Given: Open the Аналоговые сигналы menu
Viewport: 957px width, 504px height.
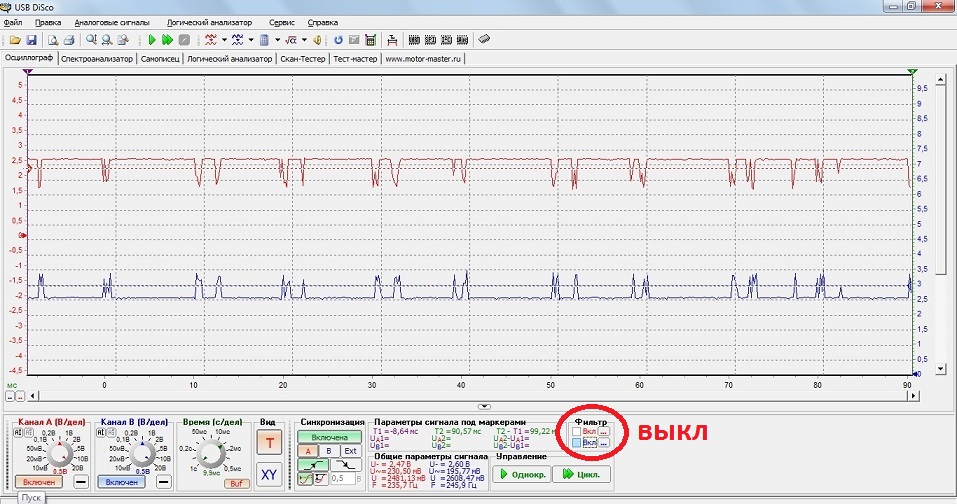Looking at the screenshot, I should (x=112, y=23).
